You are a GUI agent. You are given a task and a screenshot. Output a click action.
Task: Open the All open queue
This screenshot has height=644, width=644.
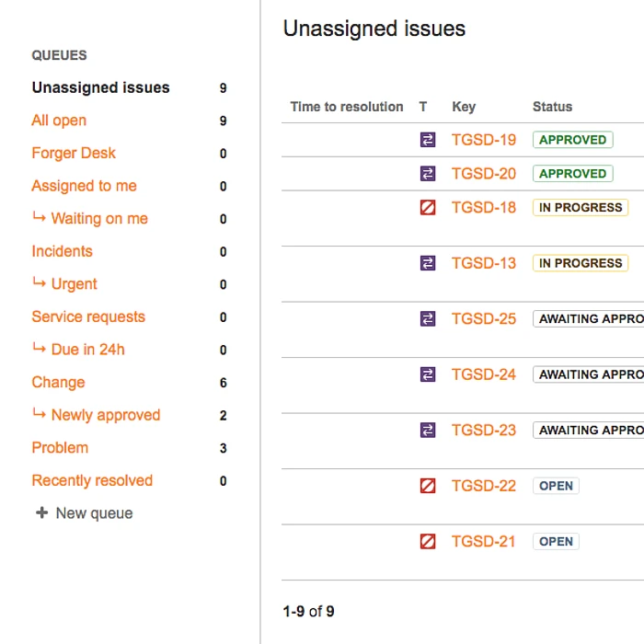point(59,121)
